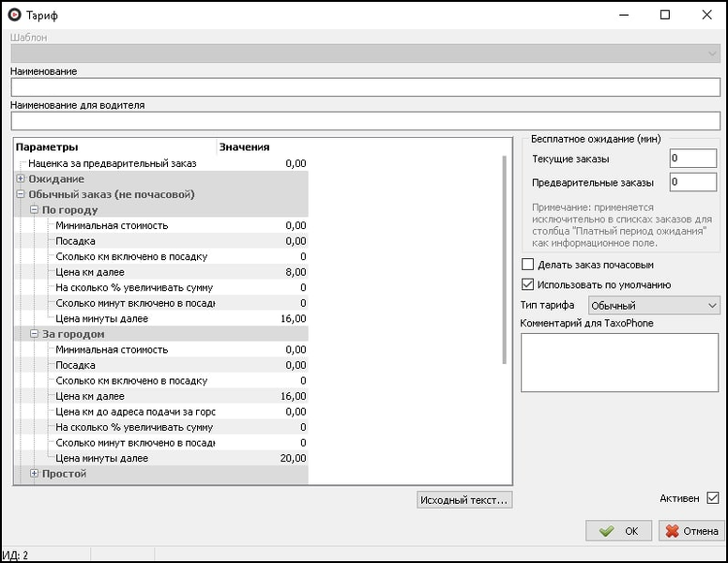The image size is (728, 563).
Task: Focus the Наименование input field
Action: click(x=365, y=87)
